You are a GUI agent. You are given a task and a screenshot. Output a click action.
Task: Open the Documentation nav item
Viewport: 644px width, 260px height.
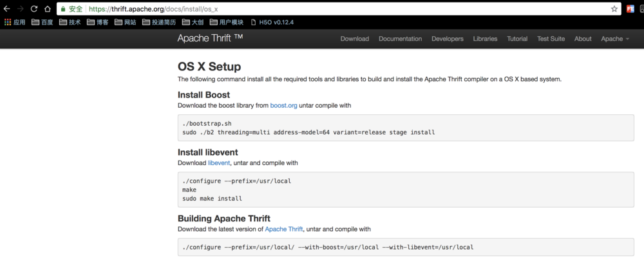pyautogui.click(x=400, y=39)
